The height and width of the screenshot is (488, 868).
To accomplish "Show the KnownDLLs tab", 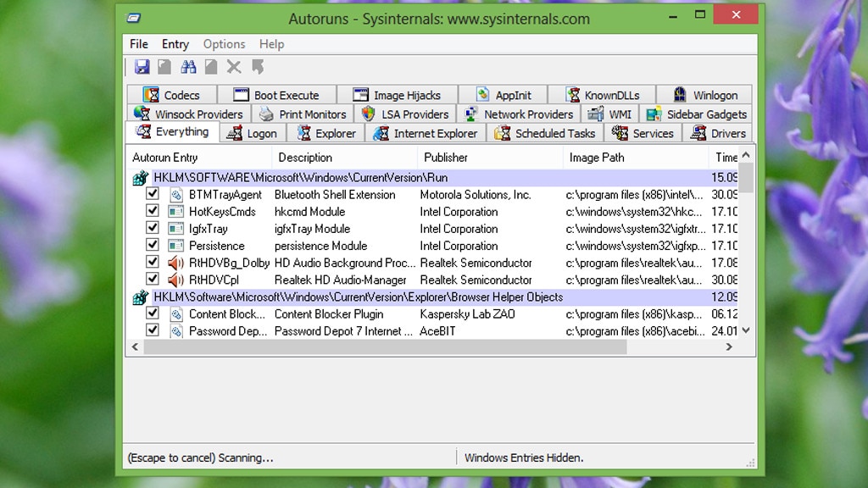I will (x=602, y=95).
